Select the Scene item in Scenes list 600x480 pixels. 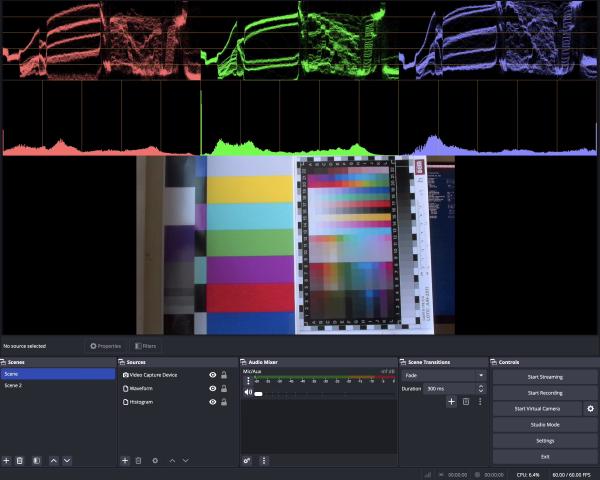58,374
